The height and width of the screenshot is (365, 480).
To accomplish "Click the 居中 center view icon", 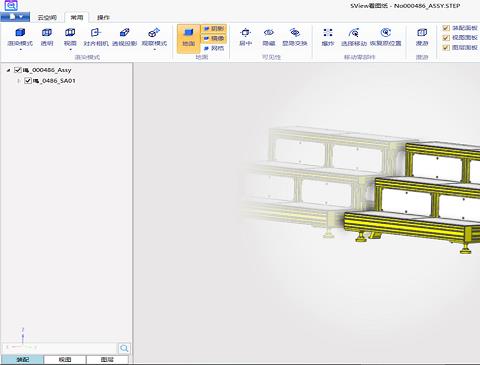I will click(246, 33).
